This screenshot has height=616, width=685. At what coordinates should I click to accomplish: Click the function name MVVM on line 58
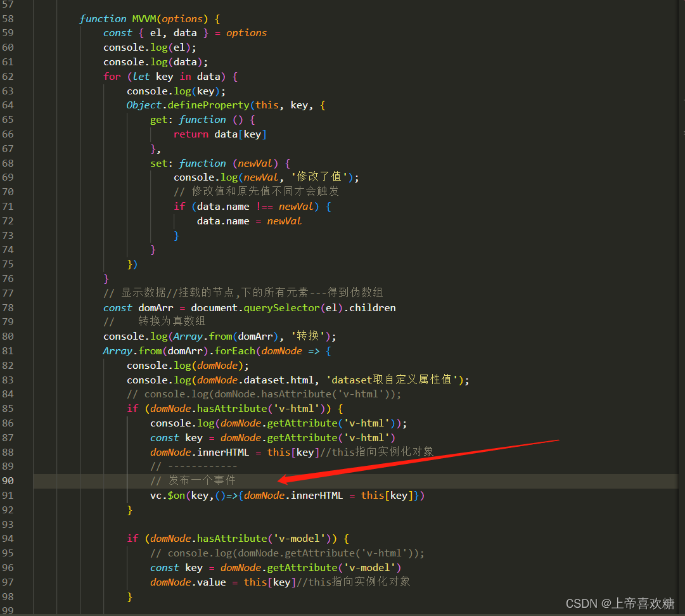pos(144,19)
